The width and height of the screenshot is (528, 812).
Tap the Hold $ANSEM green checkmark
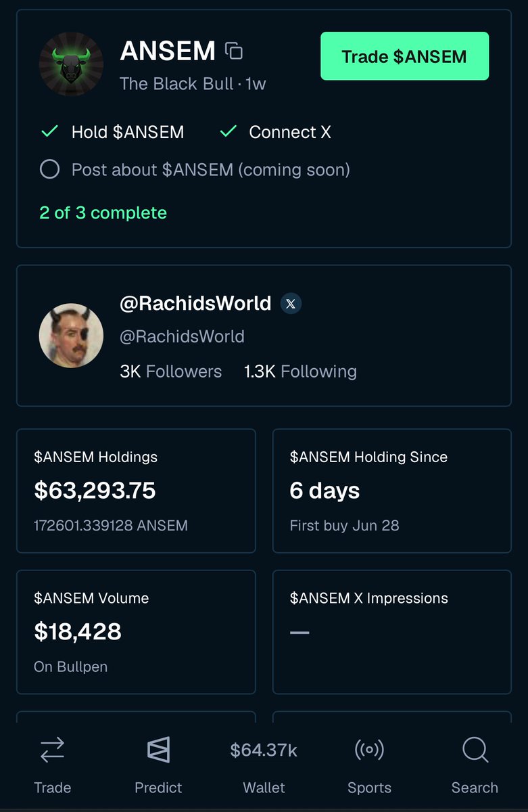(x=49, y=132)
